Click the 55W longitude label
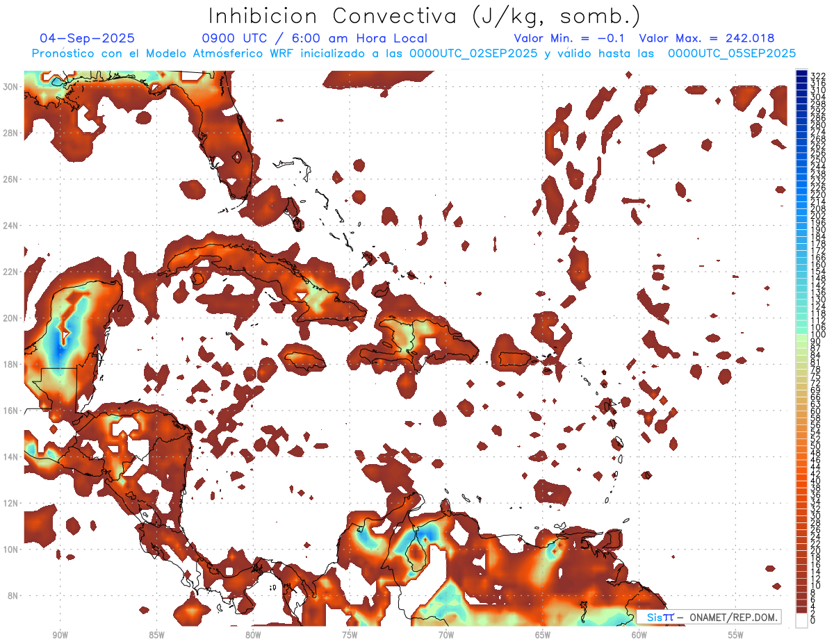 (736, 635)
